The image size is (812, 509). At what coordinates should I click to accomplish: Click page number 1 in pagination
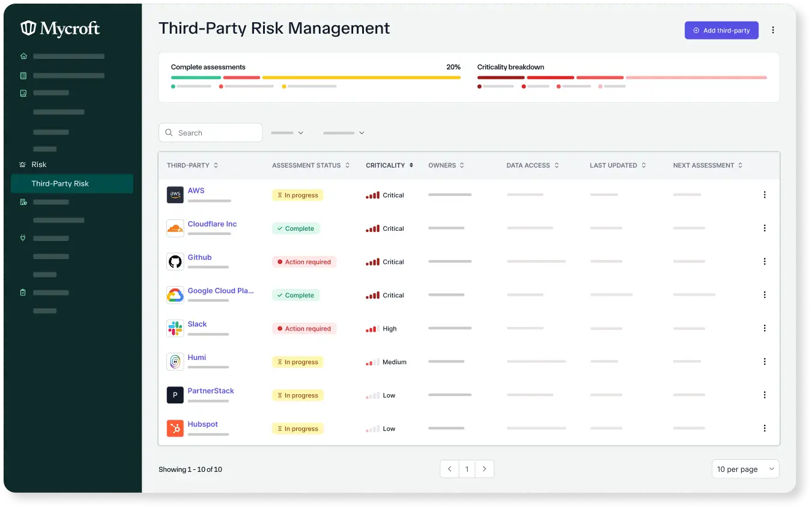click(467, 469)
